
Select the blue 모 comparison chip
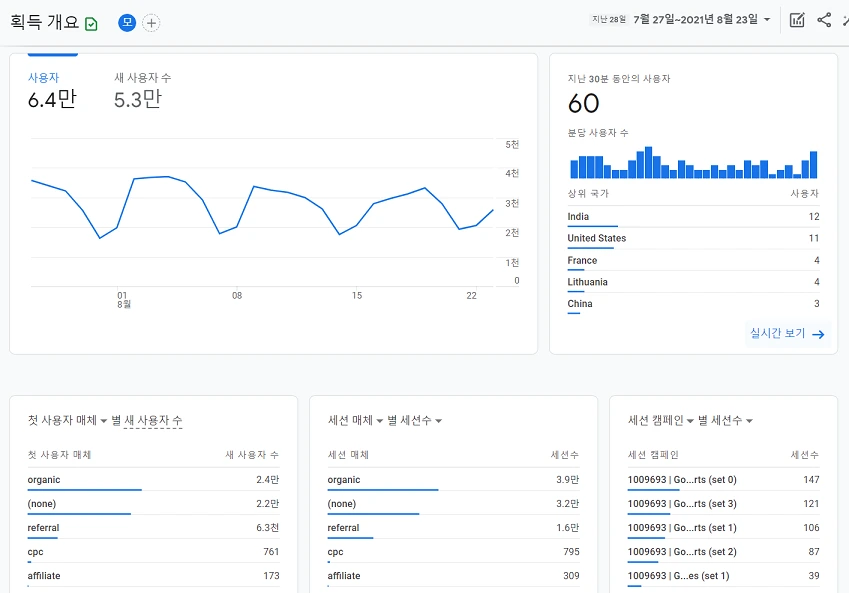[x=127, y=23]
